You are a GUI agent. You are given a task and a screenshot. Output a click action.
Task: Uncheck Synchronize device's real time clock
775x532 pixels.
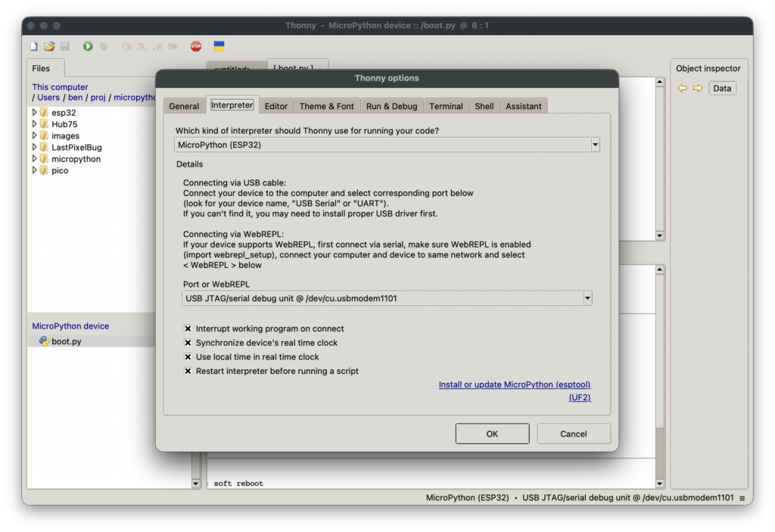[x=188, y=343]
